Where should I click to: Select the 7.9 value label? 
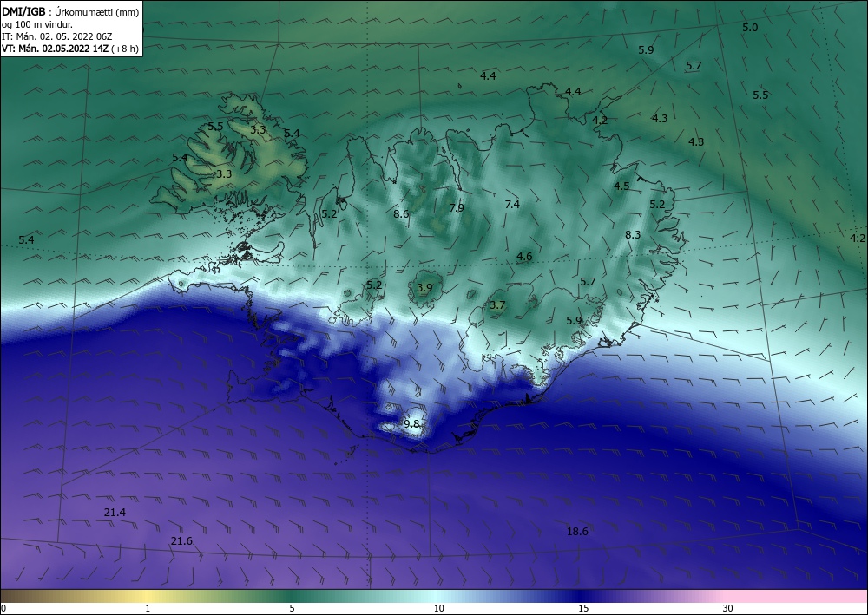tap(457, 208)
